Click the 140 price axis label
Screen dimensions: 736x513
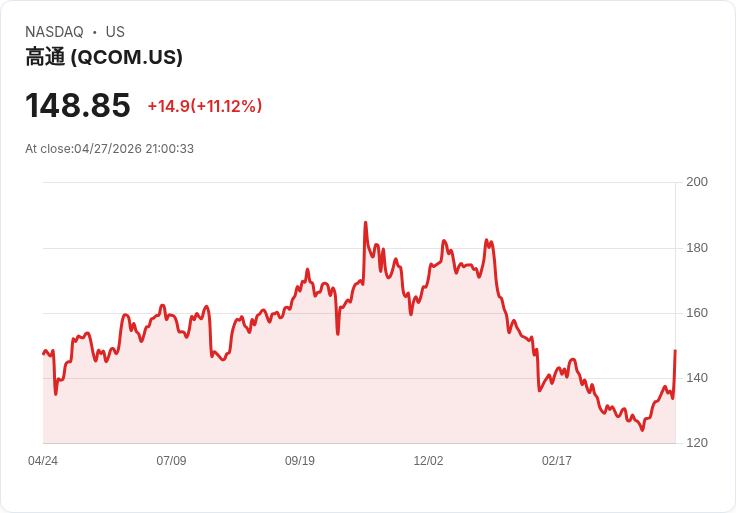coord(697,378)
